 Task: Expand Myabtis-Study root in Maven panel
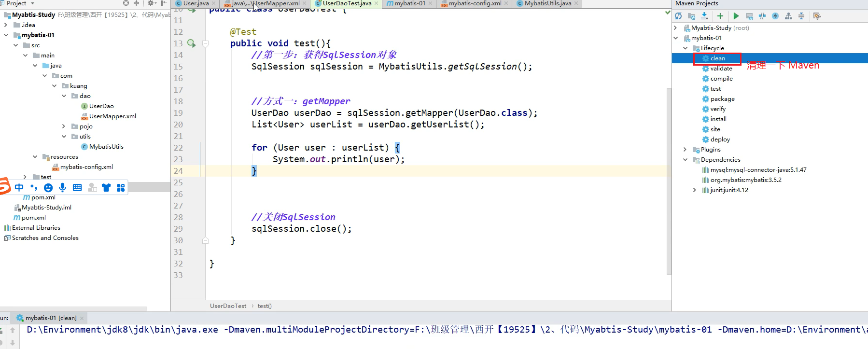click(676, 28)
